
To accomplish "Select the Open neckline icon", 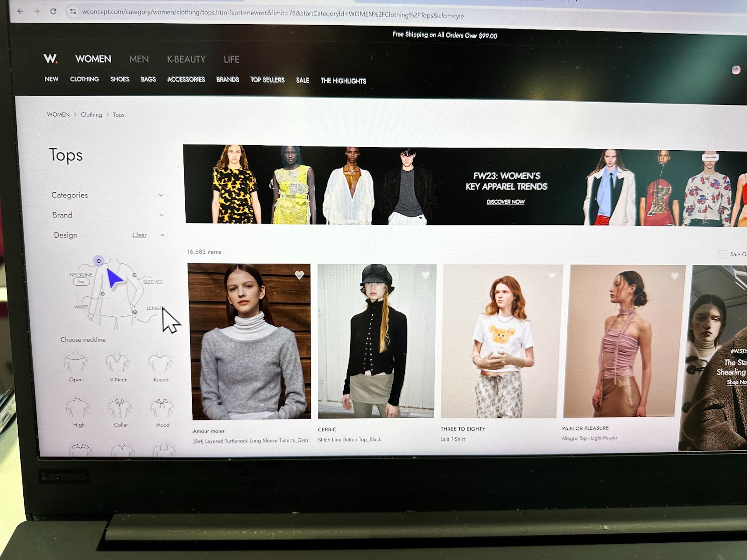I will coord(76,364).
